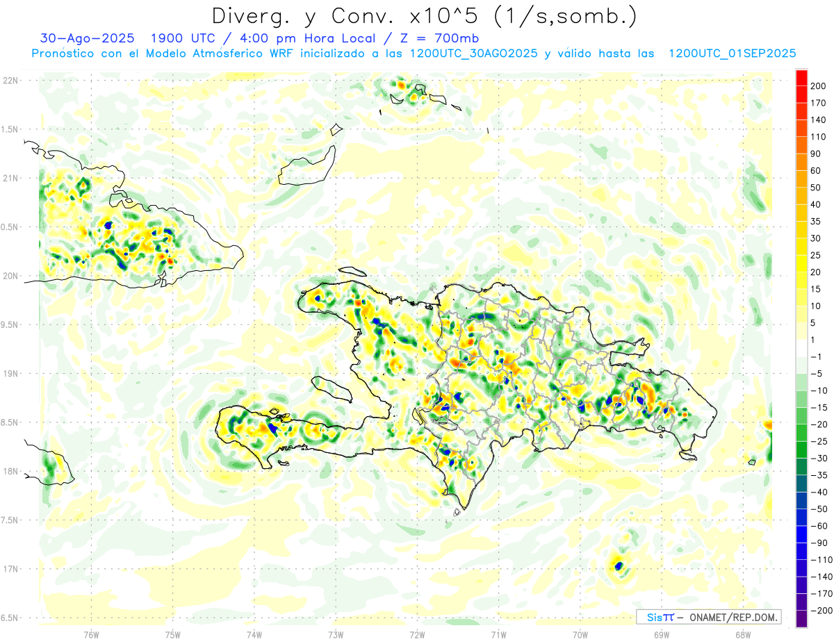Click the latitude label '8.5N'
Image resolution: width=834 pixels, height=644 pixels.
click(x=9, y=422)
